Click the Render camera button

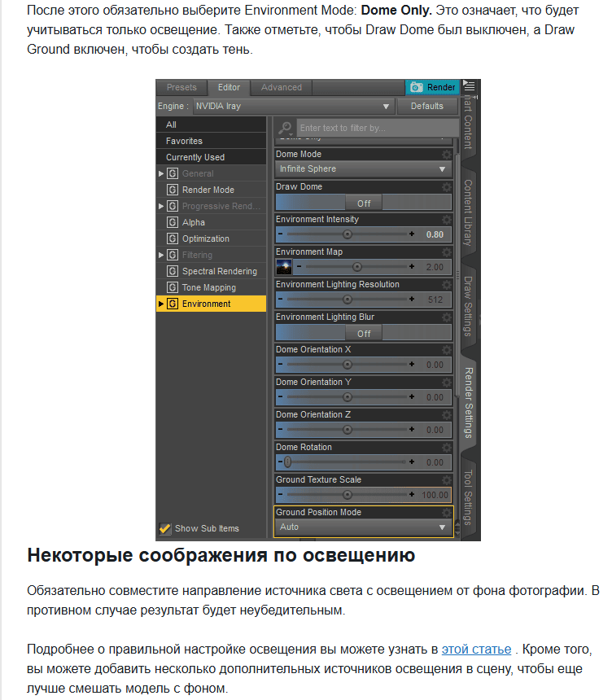[x=433, y=87]
